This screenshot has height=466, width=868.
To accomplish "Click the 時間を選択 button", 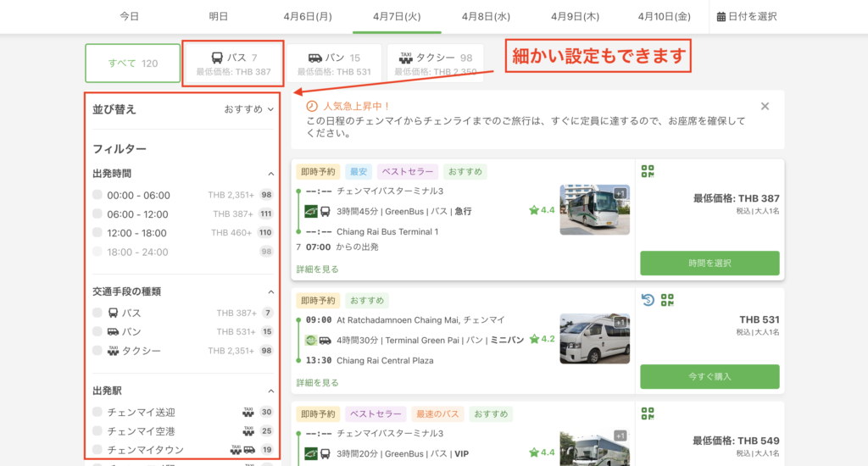I will pos(709,263).
